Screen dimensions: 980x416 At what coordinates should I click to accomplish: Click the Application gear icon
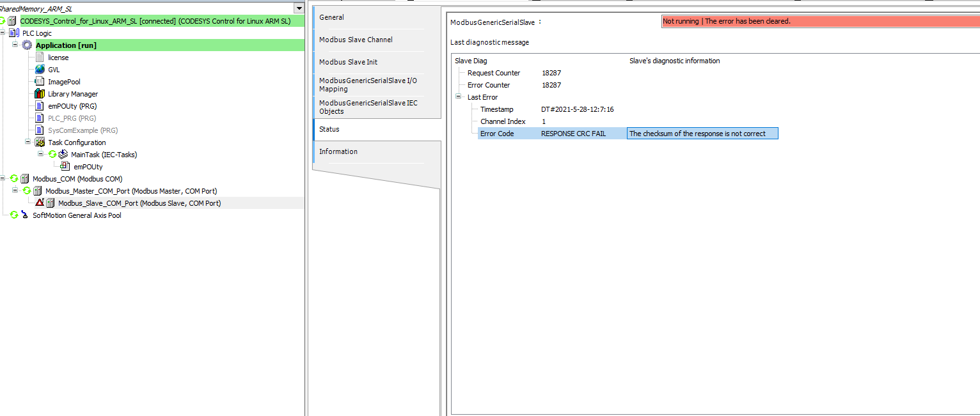[x=27, y=45]
